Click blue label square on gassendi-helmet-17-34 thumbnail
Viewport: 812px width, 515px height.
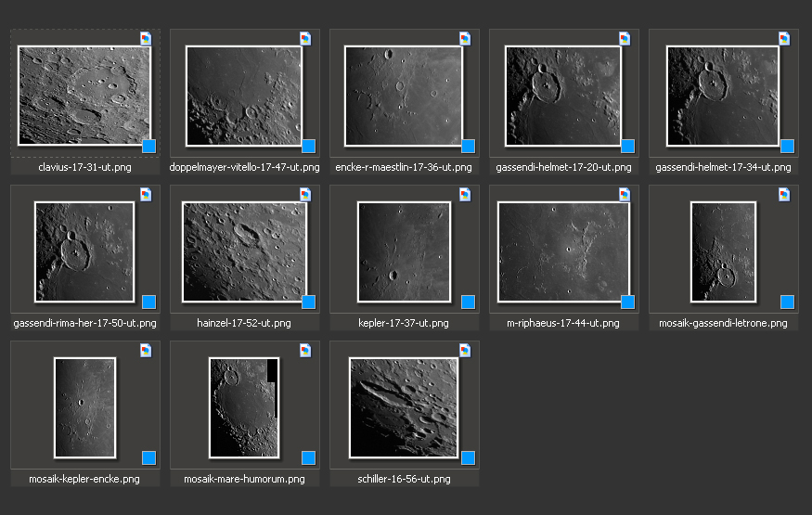tap(787, 146)
